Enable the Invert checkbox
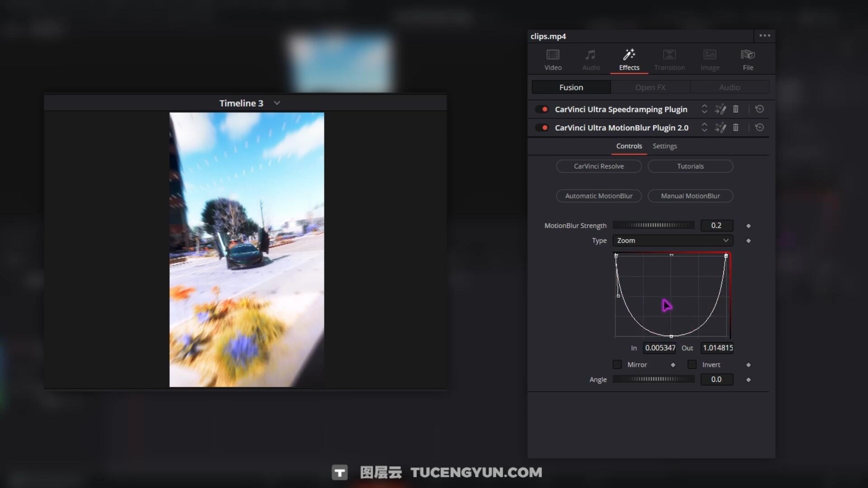Viewport: 868px width, 488px height. (x=692, y=365)
